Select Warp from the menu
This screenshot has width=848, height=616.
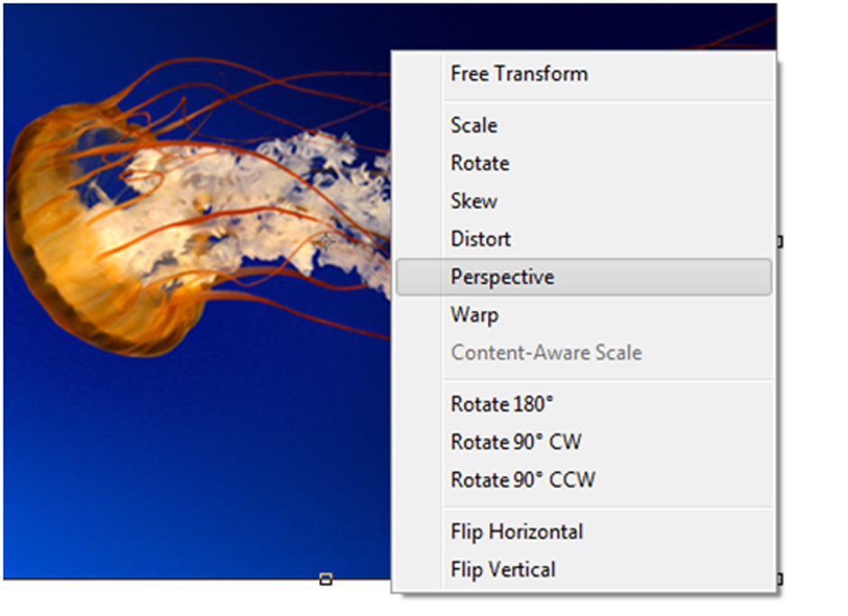[x=584, y=314]
